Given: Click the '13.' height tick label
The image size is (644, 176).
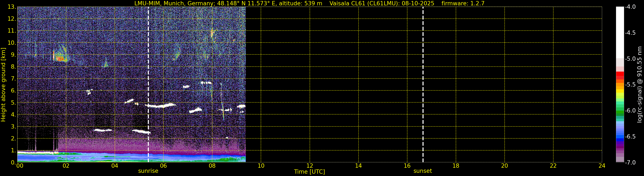Looking at the screenshot, I should tap(12, 7).
